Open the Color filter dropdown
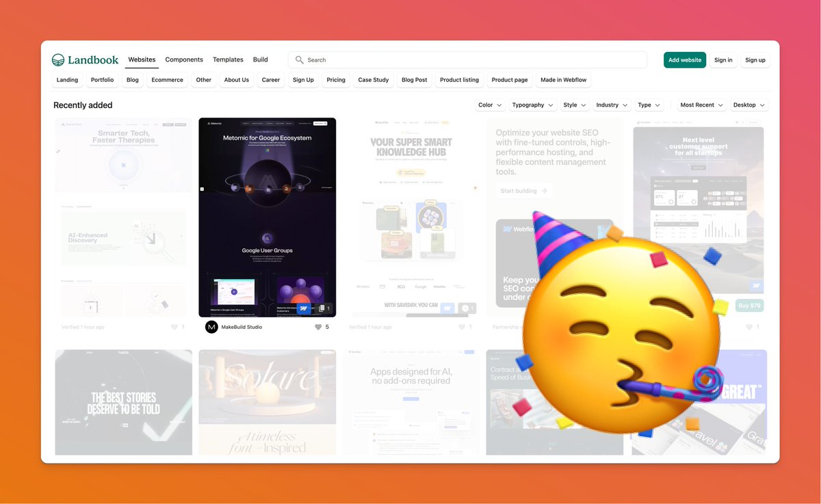This screenshot has height=504, width=821. [489, 105]
